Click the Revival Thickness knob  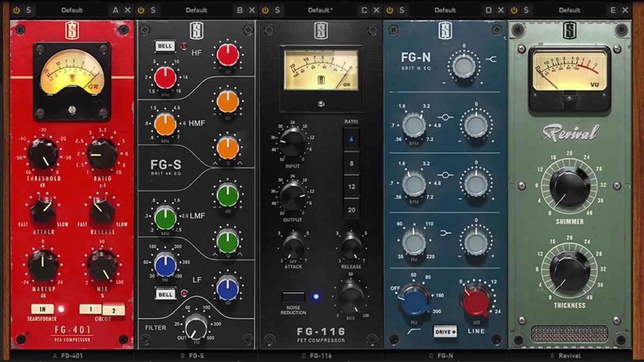569,271
